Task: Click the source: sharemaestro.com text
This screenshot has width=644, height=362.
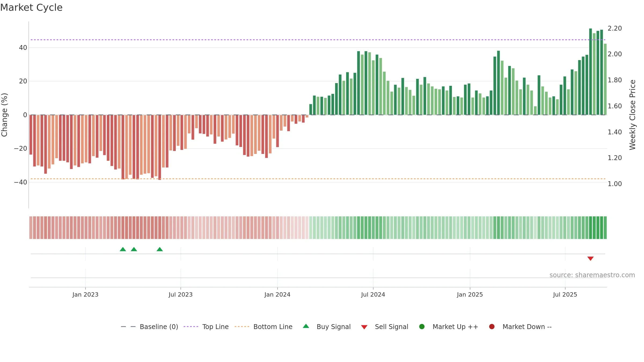Action: click(x=592, y=275)
